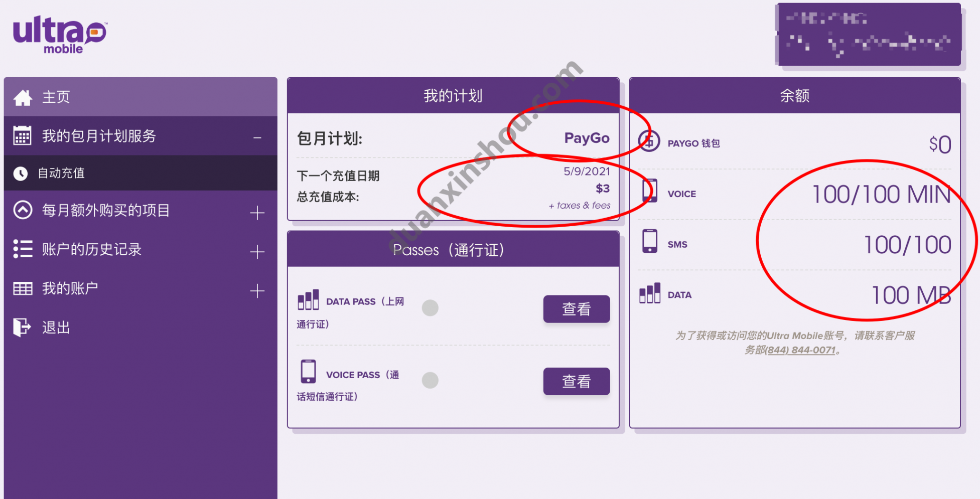Expand 每月额外购买的项目 with the plus sign

(257, 213)
